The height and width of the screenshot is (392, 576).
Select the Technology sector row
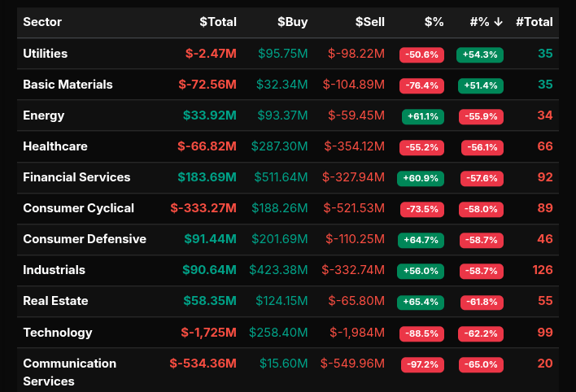(x=57, y=333)
